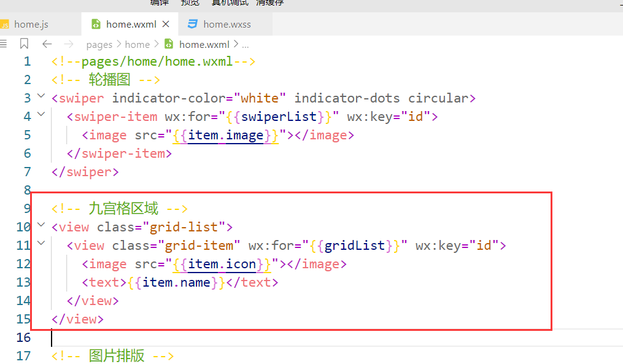Screen dimensions: 623x364
Task: Switch to the home.js tab
Action: [x=31, y=24]
